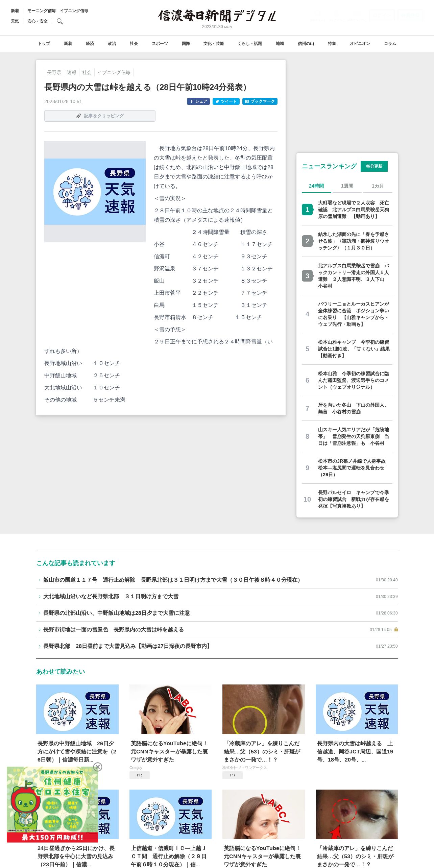Open the 文化・芸能 navigation menu
Viewport: 434px width, 868px height.
point(214,44)
